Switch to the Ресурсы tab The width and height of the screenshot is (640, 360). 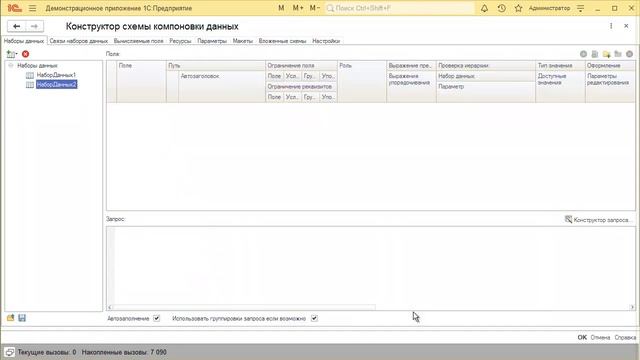click(180, 41)
